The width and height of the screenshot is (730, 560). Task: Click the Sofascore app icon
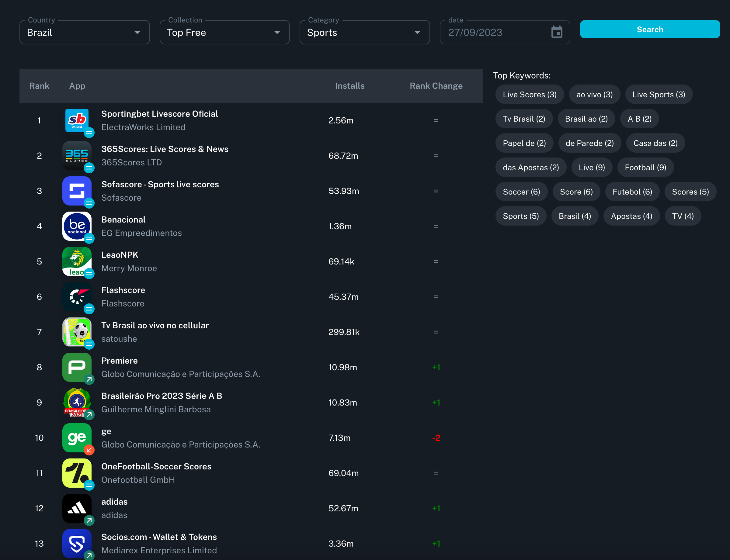coord(77,191)
